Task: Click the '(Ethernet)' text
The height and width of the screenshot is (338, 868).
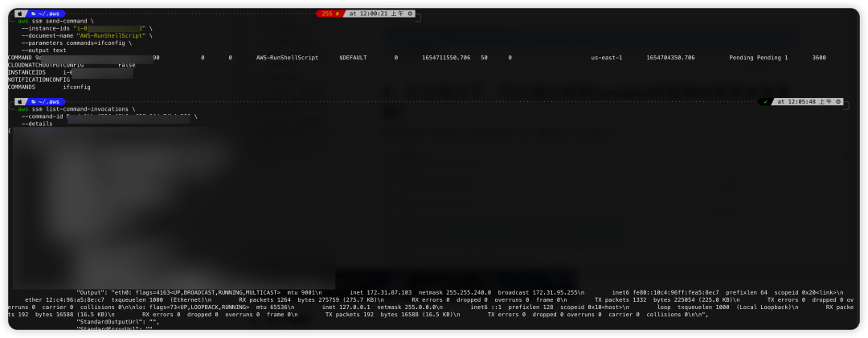Action: (187, 299)
